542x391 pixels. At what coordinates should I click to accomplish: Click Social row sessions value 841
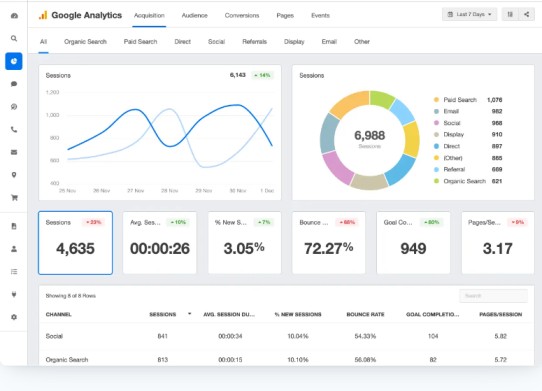pyautogui.click(x=162, y=336)
